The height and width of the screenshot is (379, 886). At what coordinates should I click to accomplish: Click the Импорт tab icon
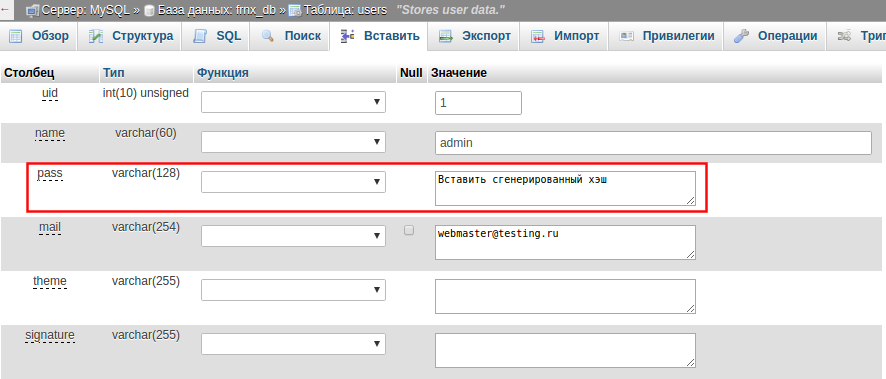(x=537, y=37)
